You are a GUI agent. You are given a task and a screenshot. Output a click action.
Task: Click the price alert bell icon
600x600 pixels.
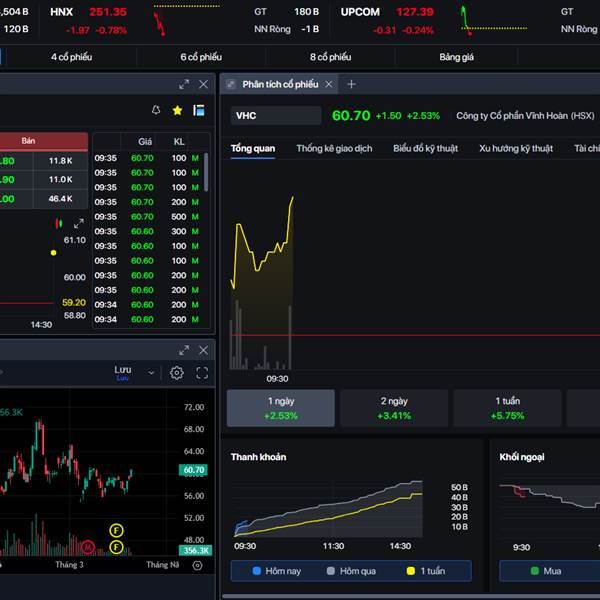point(155,110)
